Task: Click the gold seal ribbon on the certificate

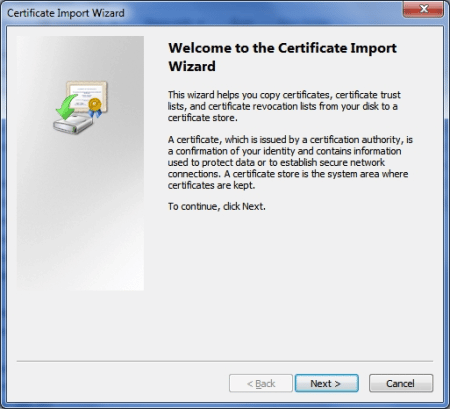Action: pos(95,108)
